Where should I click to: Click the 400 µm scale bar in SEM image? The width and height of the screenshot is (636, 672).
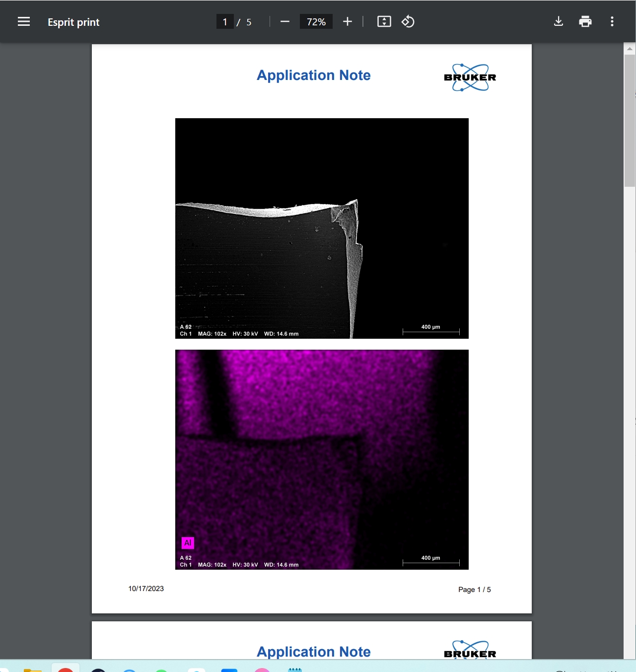[431, 330]
